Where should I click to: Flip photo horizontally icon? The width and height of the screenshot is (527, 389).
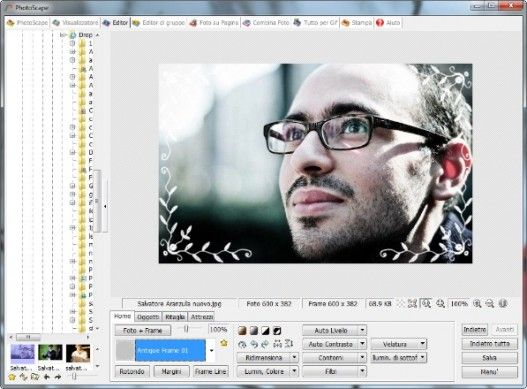[277, 344]
